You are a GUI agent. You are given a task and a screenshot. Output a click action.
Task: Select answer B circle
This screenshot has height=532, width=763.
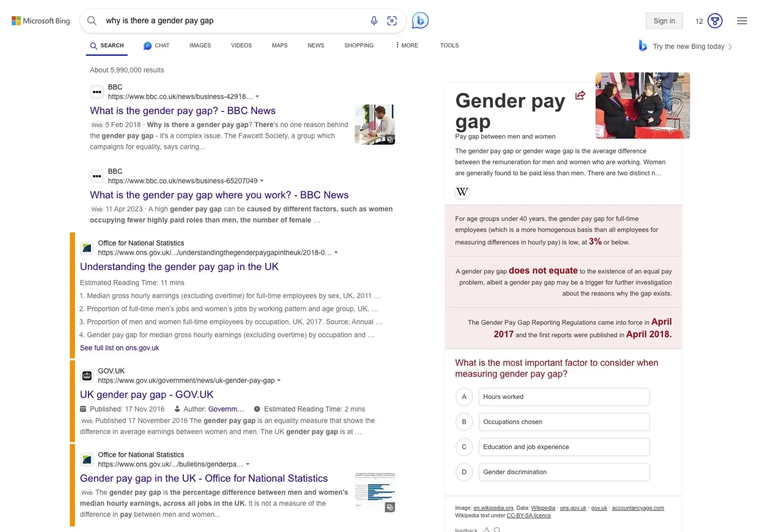[x=464, y=422]
